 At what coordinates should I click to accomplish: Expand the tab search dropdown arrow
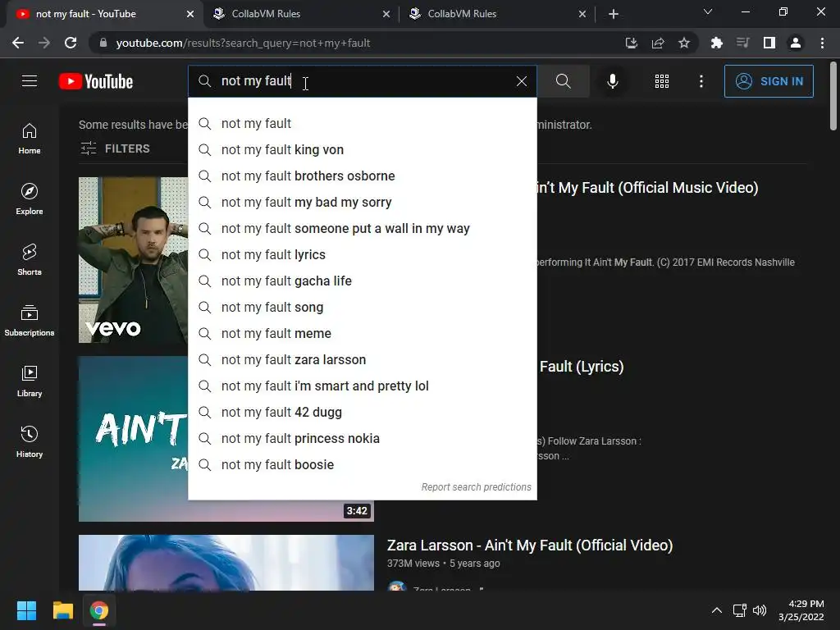tap(708, 11)
